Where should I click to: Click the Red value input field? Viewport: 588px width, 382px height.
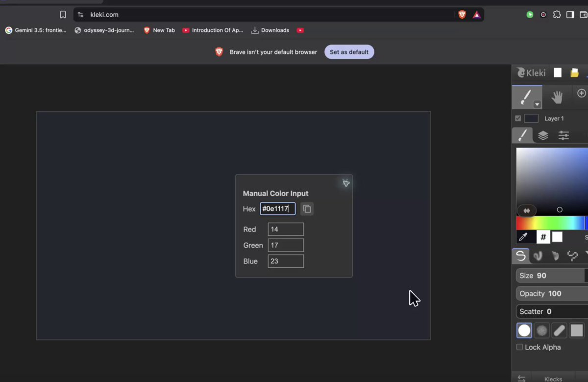click(x=286, y=229)
